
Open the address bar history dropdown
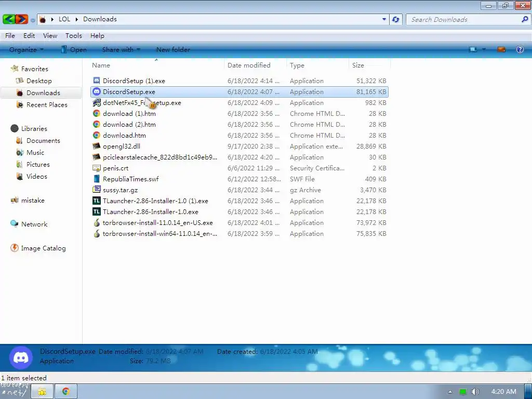coord(384,19)
